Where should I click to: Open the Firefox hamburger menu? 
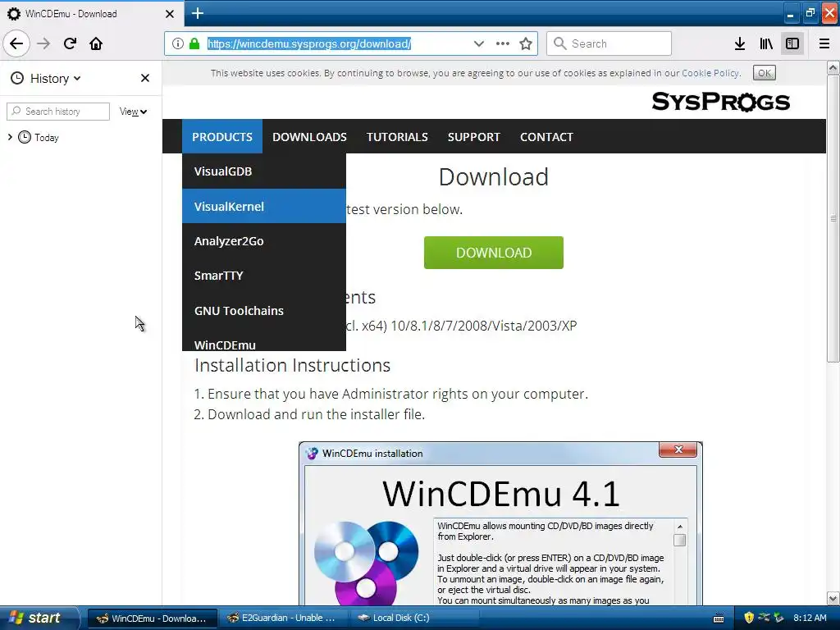click(x=824, y=43)
